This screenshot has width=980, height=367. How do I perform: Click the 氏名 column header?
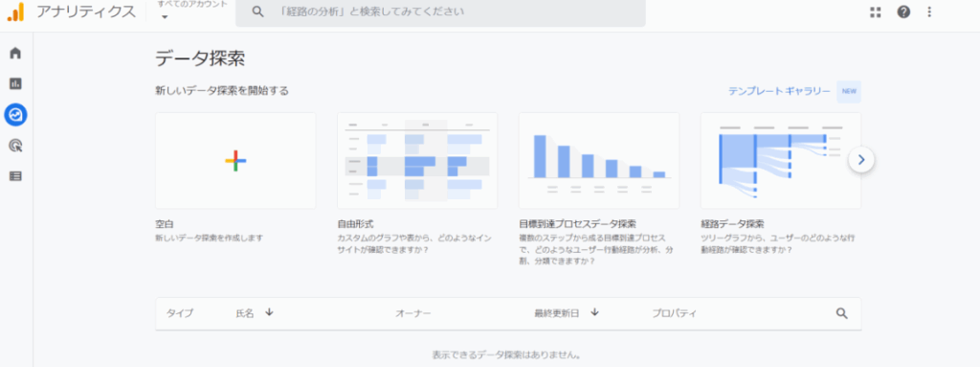click(x=245, y=313)
